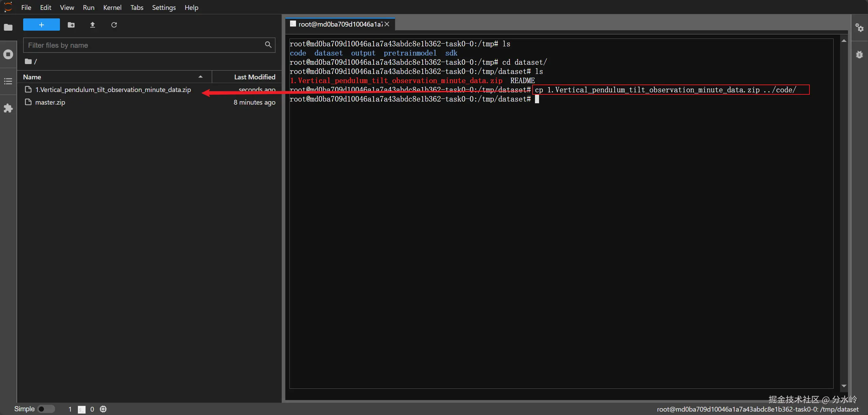Refresh the file browser list
This screenshot has width=868, height=415.
[x=114, y=25]
